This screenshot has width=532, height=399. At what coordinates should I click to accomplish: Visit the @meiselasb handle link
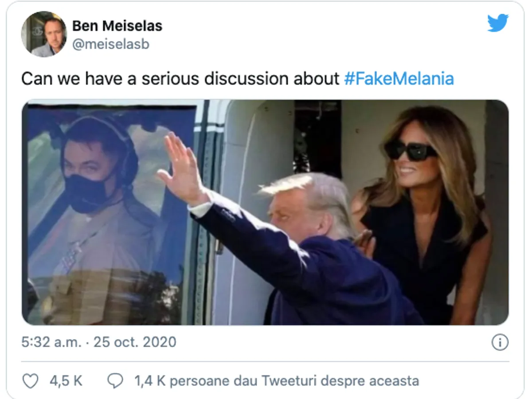pos(110,45)
